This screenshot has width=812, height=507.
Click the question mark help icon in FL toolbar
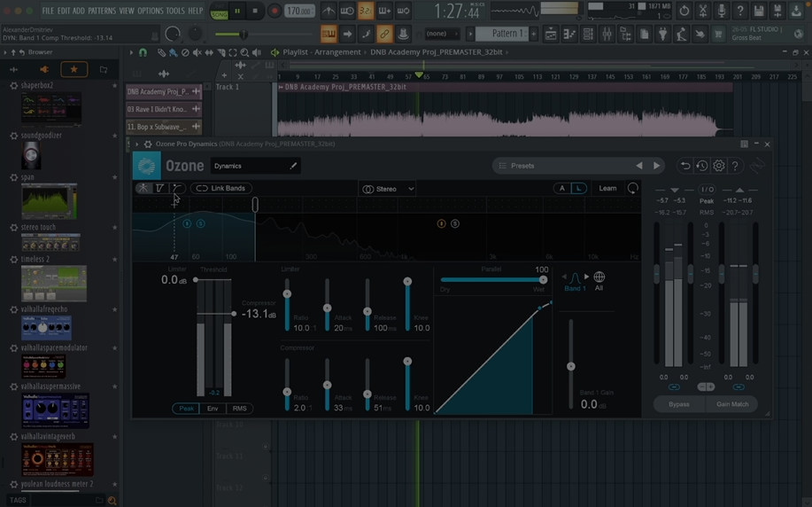740,11
